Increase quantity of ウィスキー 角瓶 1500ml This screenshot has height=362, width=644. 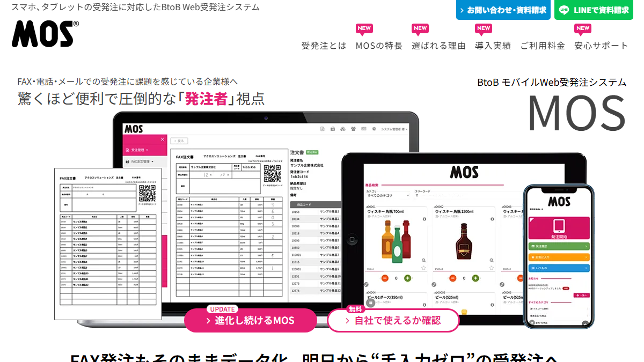click(475, 278)
